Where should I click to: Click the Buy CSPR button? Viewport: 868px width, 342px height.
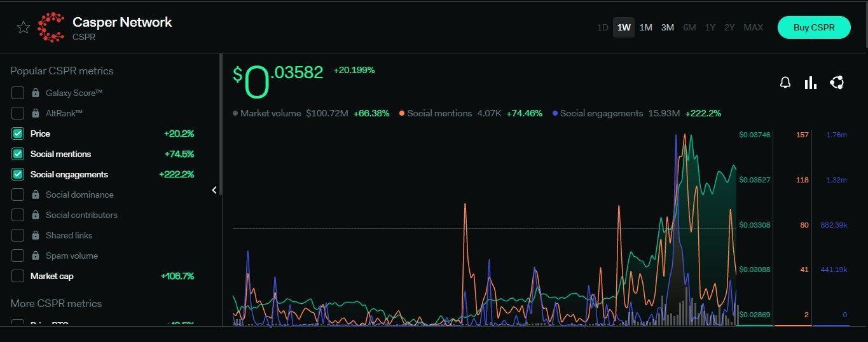[814, 27]
